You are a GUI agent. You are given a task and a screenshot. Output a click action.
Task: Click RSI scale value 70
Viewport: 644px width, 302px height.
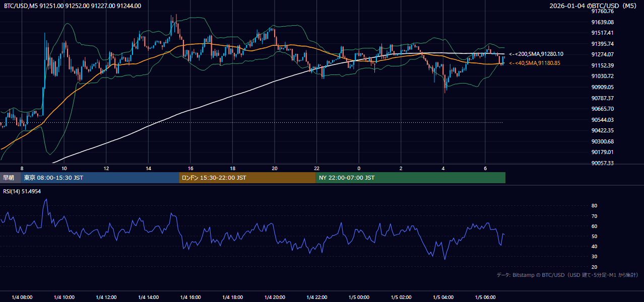(x=594, y=216)
